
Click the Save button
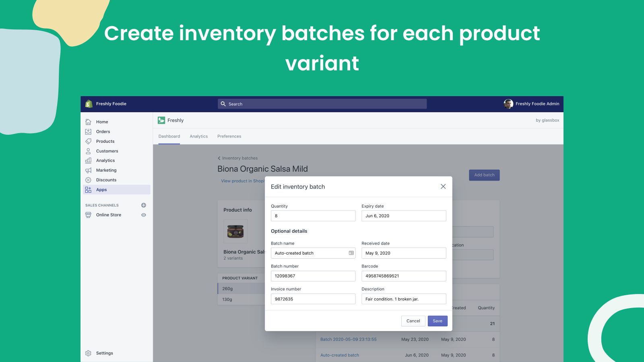(x=438, y=321)
